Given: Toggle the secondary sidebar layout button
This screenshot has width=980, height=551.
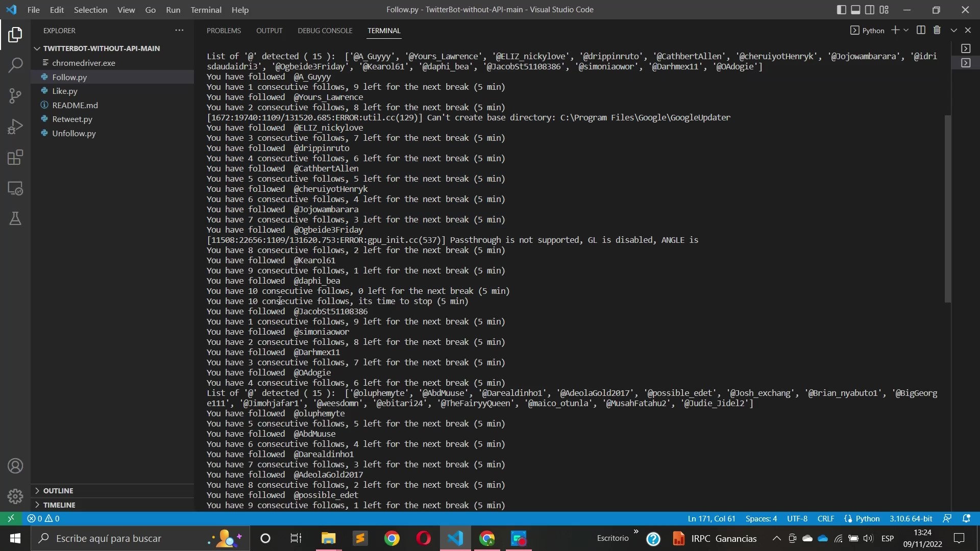Looking at the screenshot, I should pyautogui.click(x=870, y=10).
